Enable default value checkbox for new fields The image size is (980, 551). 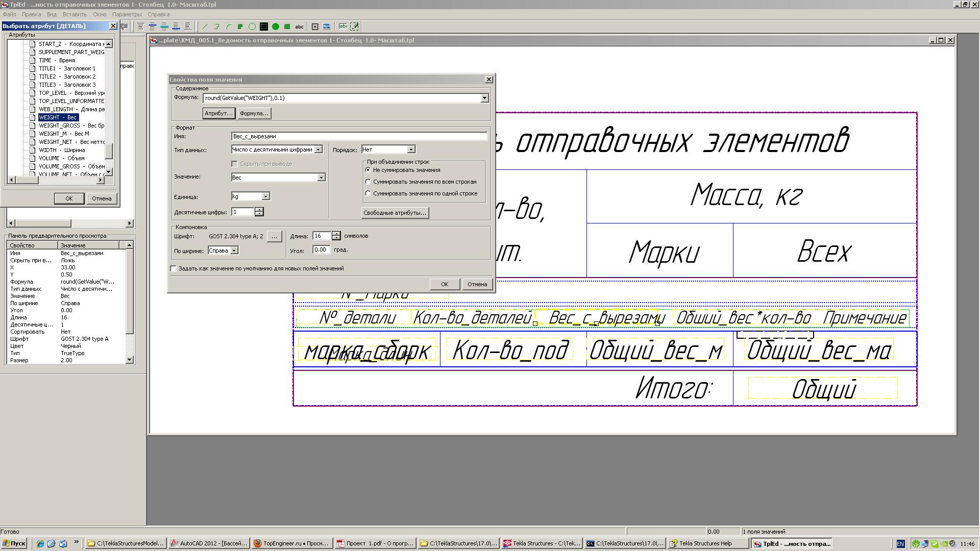(174, 268)
